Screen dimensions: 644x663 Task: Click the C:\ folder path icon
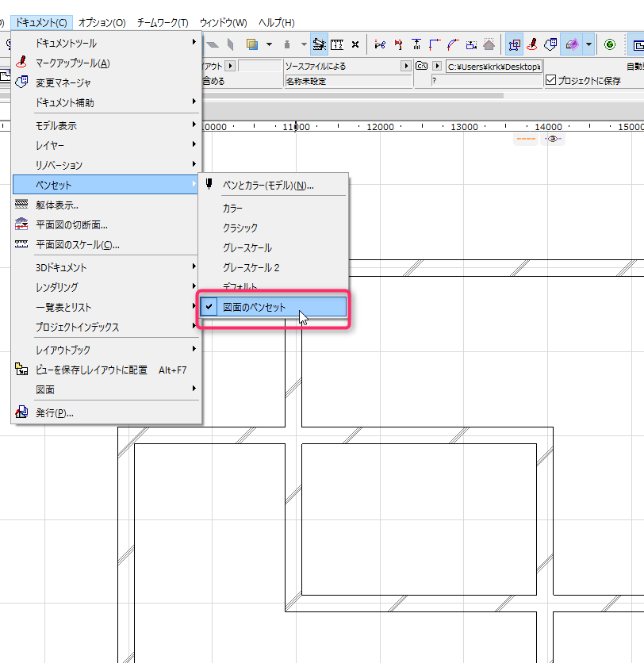[422, 66]
